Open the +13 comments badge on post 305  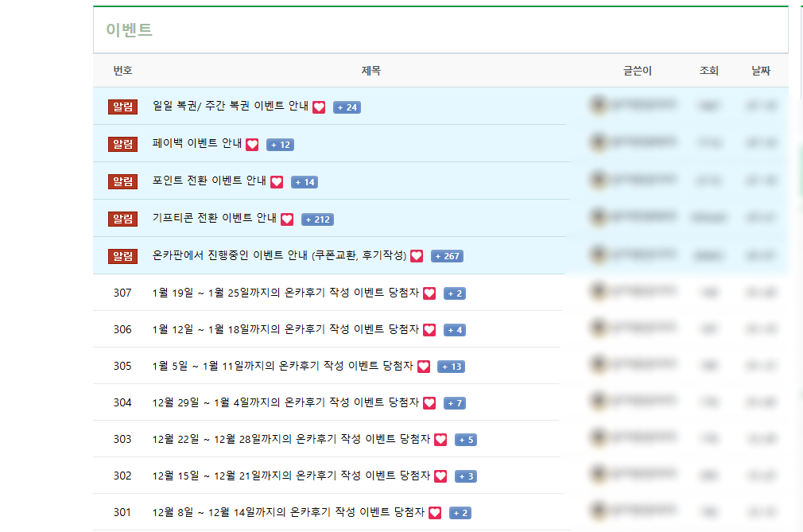point(451,367)
